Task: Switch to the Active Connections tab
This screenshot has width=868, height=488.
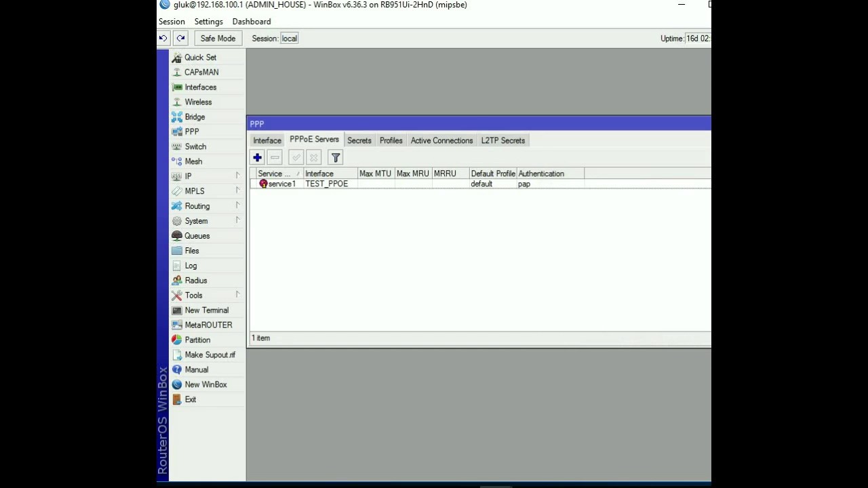Action: coord(441,141)
